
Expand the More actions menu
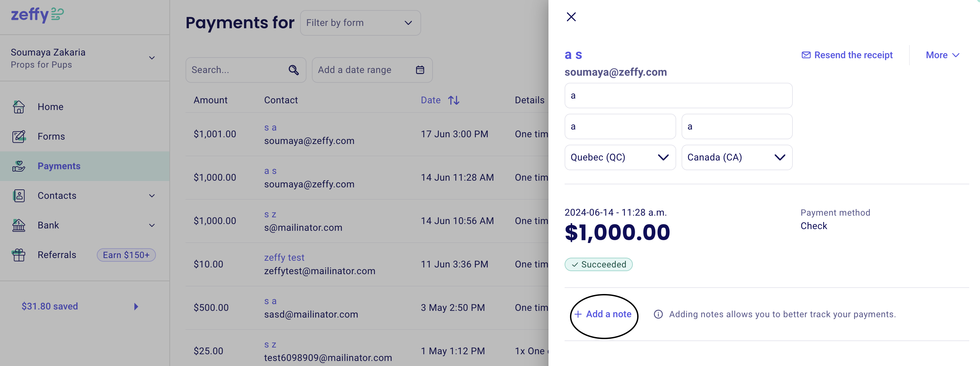pyautogui.click(x=942, y=55)
